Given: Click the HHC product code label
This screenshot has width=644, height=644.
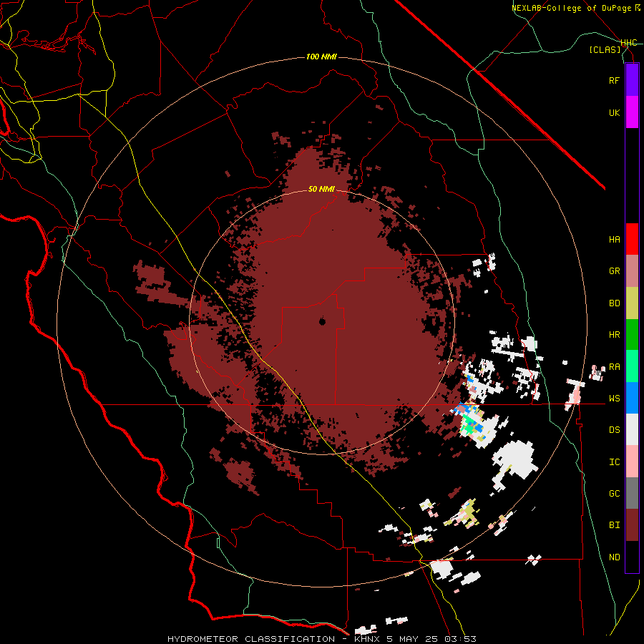Looking at the screenshot, I should click(628, 43).
